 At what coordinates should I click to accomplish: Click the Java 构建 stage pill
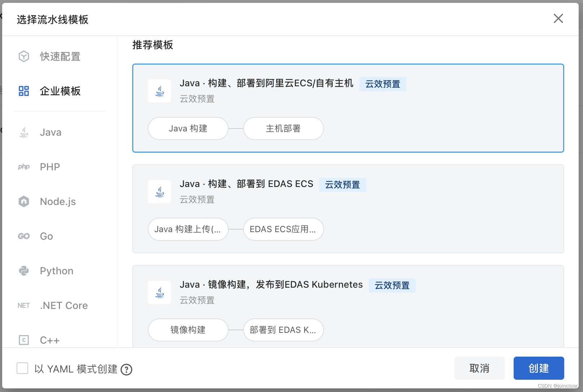tap(188, 129)
